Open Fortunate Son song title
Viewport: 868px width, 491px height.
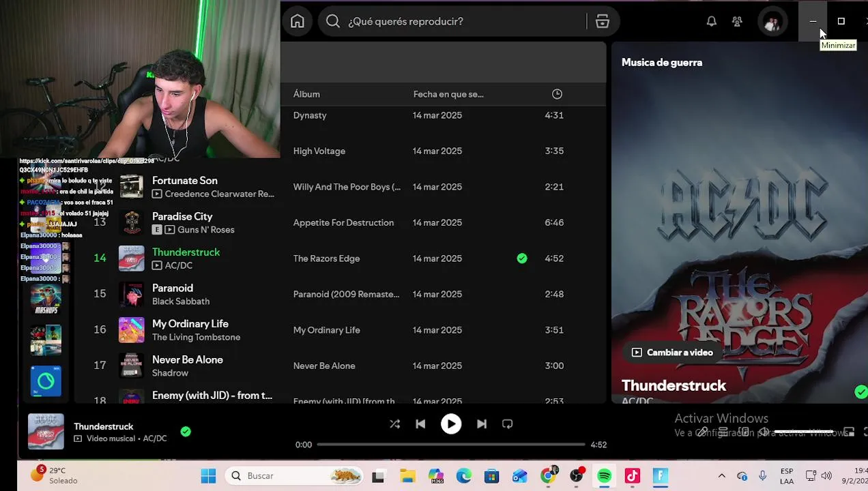(185, 181)
